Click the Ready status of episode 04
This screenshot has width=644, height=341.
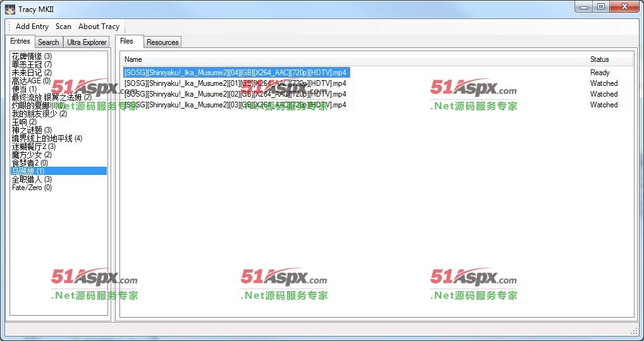[600, 73]
